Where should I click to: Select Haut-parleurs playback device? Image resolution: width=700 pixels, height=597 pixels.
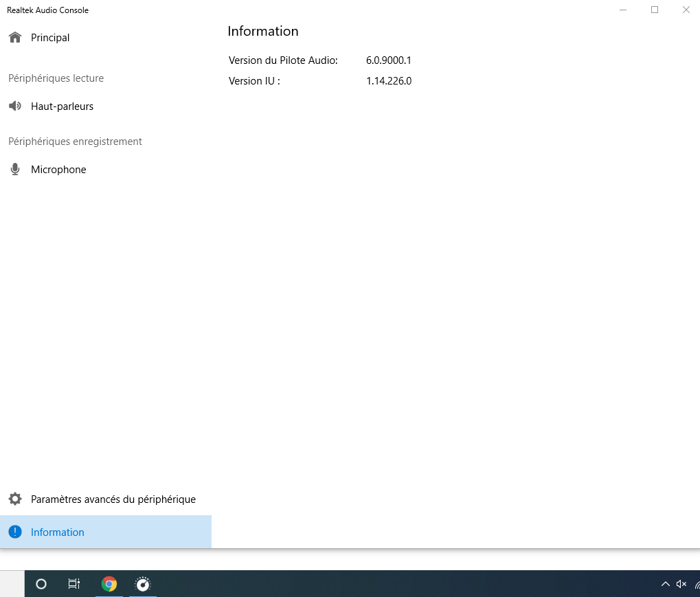point(105,106)
